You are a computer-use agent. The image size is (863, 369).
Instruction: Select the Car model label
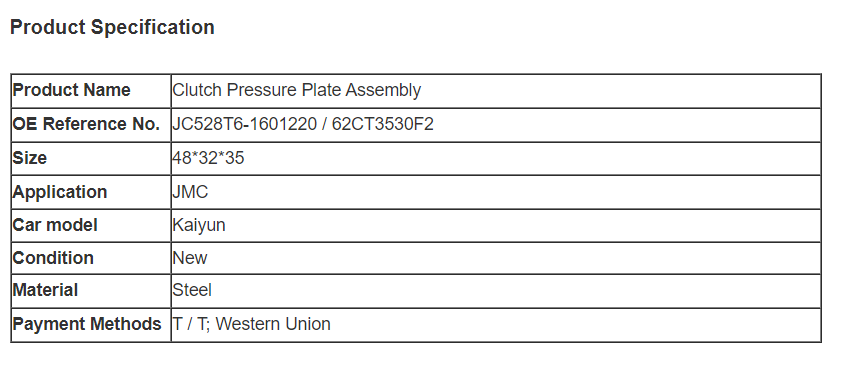click(x=55, y=225)
